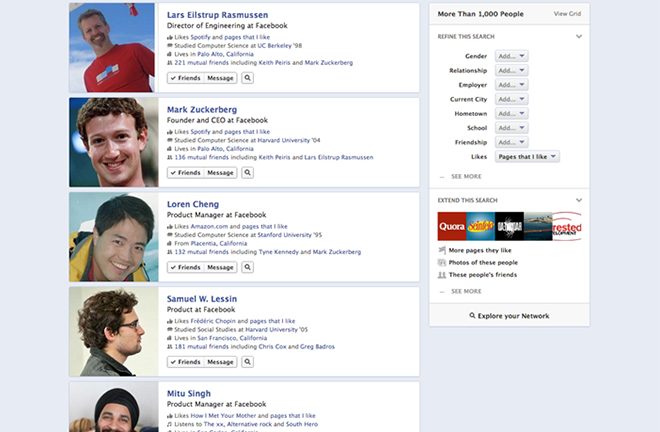The height and width of the screenshot is (432, 660).
Task: Switch to View Grid
Action: click(567, 13)
